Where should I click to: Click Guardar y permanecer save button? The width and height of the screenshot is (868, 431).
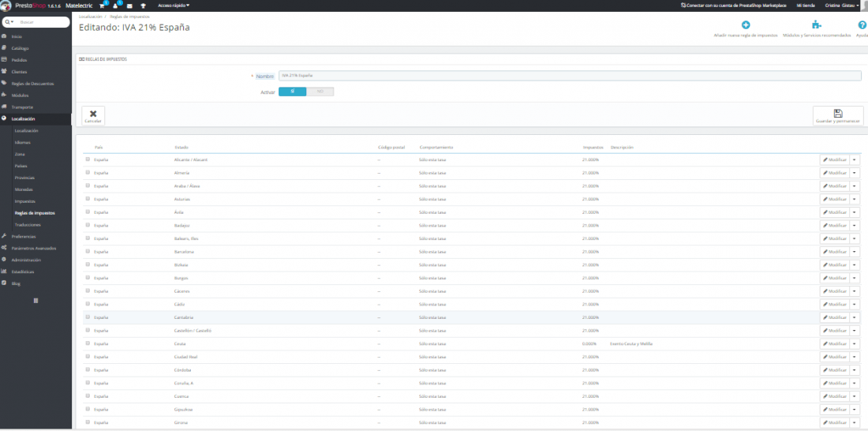coord(838,116)
